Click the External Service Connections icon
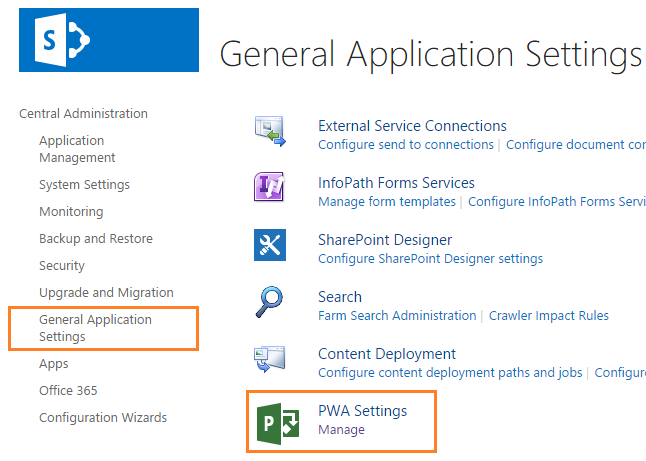The width and height of the screenshot is (646, 461). click(270, 131)
